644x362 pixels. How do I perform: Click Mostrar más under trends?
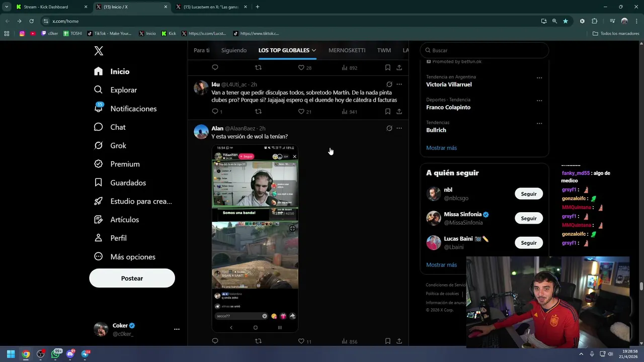pos(441,148)
